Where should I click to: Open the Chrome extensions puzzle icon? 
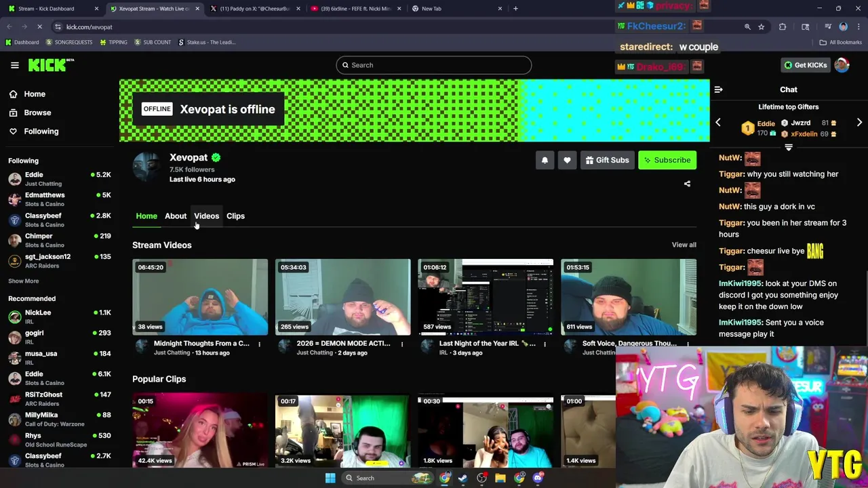tap(783, 26)
